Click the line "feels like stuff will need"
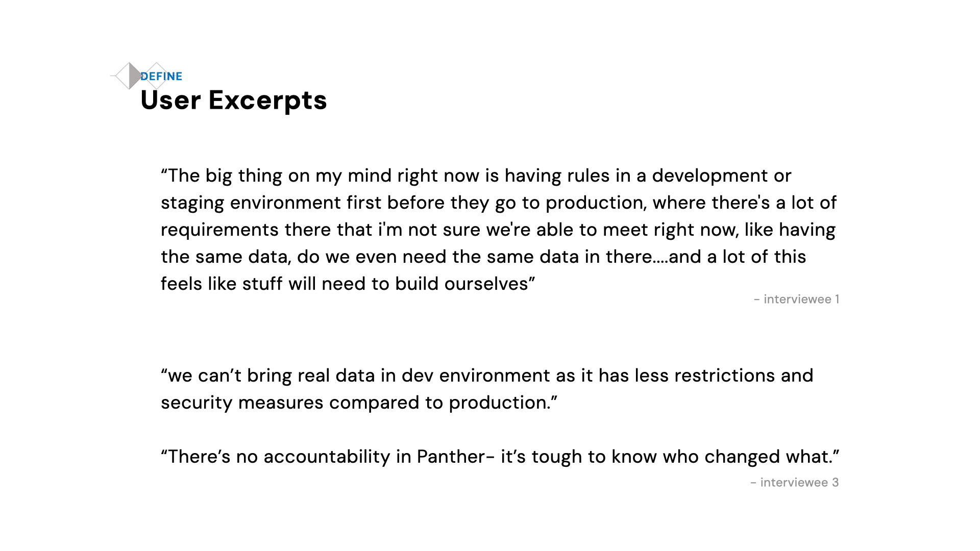The image size is (980, 551). point(348,284)
